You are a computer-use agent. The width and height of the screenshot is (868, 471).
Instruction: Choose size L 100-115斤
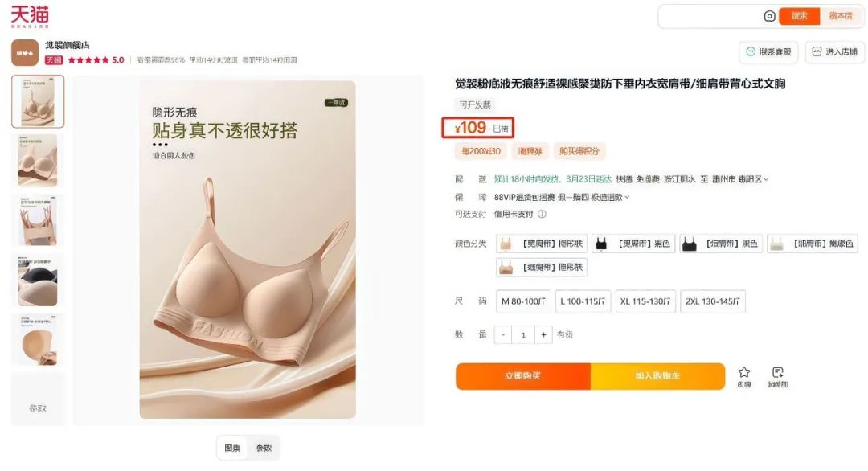tap(583, 301)
